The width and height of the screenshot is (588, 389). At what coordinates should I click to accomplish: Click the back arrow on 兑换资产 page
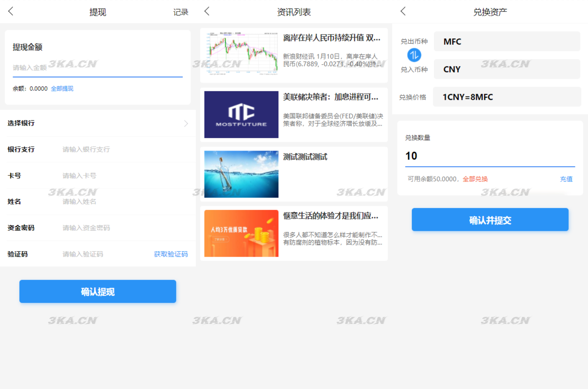point(403,12)
